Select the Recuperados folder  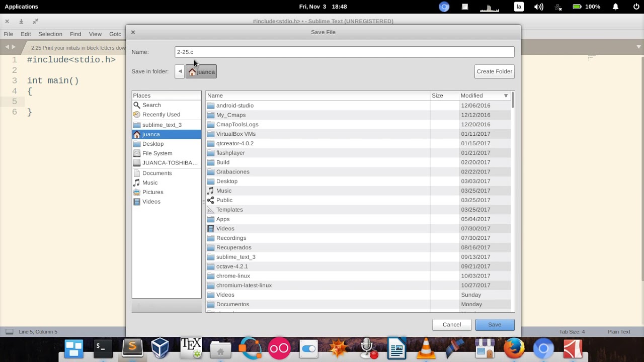(x=358, y=247)
